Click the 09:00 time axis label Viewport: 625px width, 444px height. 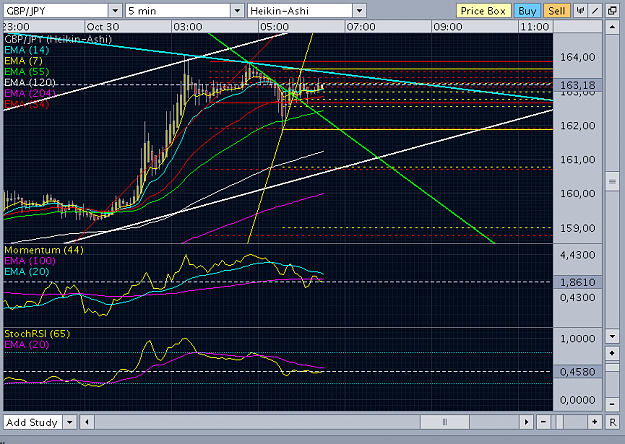(x=448, y=27)
